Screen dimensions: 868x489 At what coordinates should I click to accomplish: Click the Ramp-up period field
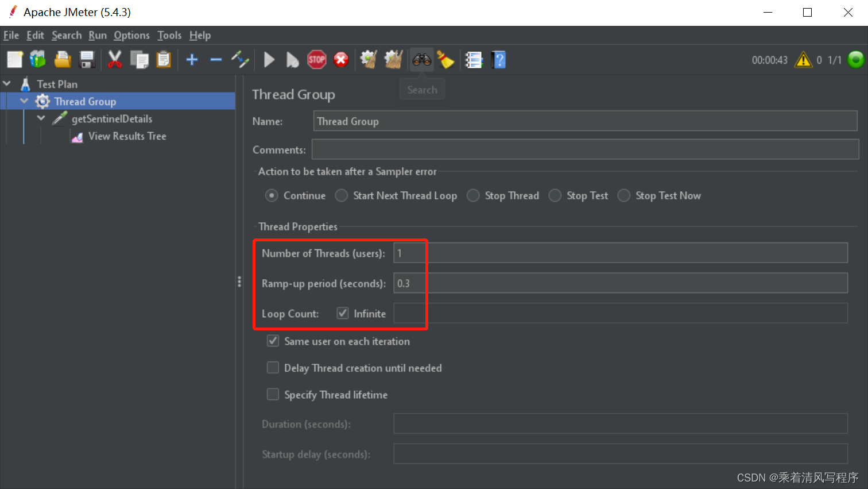tap(621, 283)
